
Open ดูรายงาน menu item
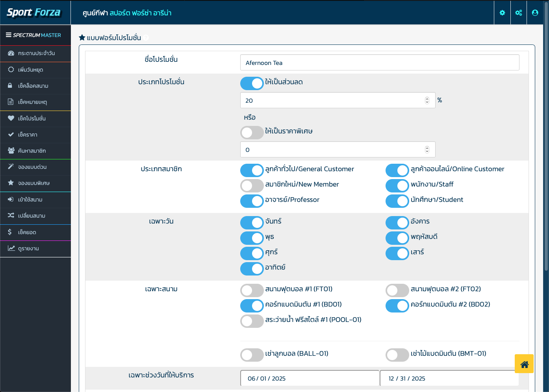tap(35, 249)
